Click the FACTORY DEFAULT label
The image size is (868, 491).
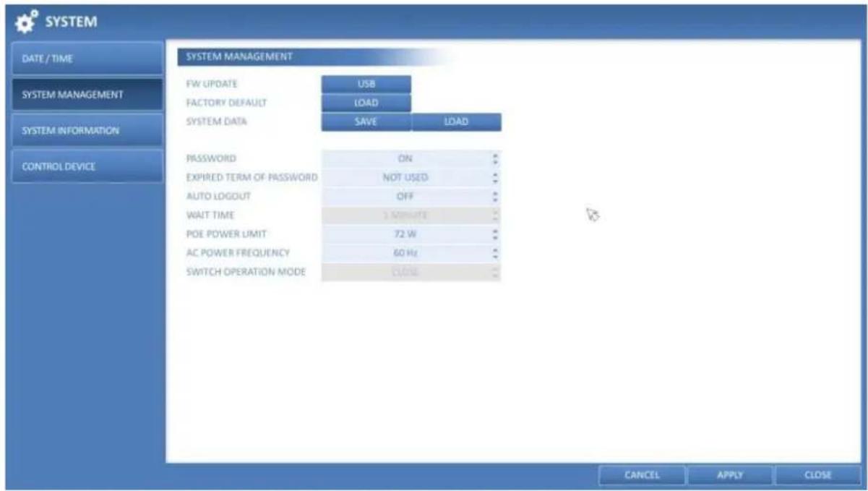click(x=226, y=103)
